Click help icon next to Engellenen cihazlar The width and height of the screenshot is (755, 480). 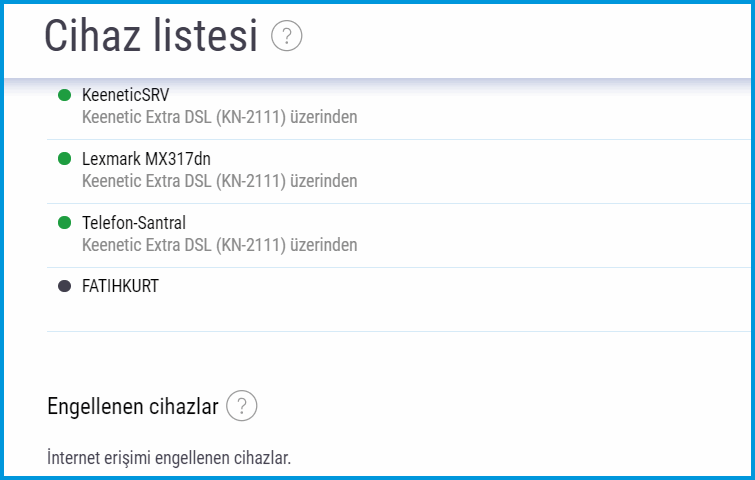click(242, 407)
